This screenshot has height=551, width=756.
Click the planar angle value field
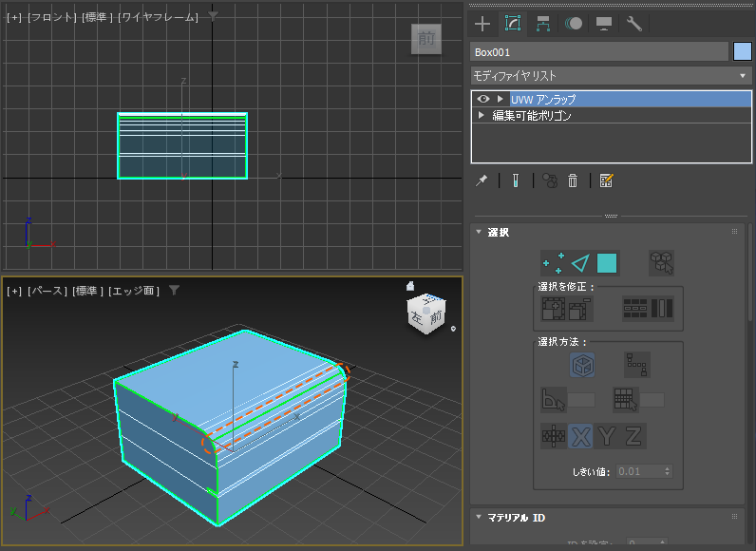coord(581,400)
